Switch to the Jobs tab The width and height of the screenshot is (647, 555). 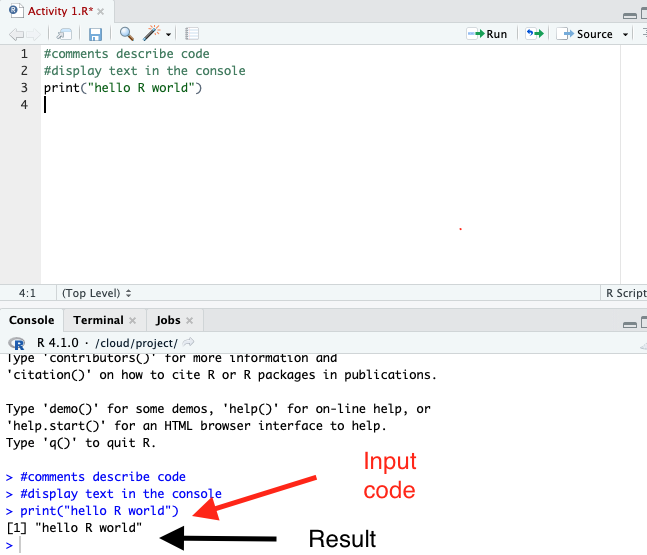168,320
